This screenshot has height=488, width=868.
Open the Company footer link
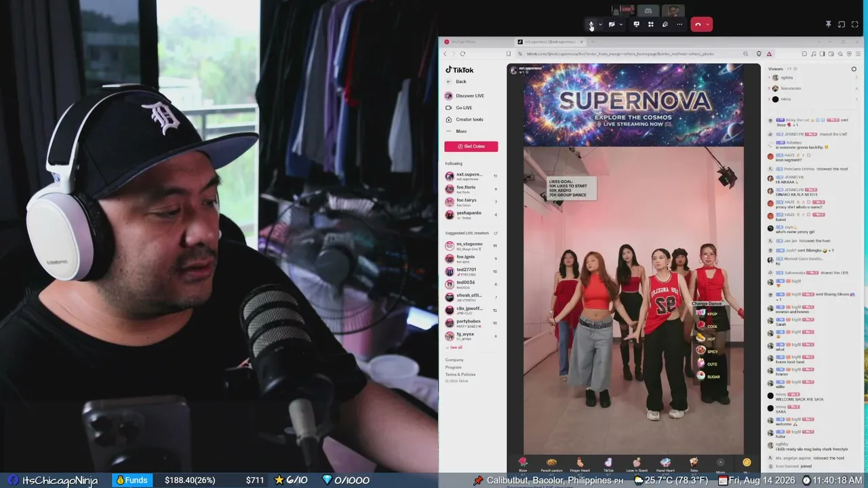(x=454, y=360)
